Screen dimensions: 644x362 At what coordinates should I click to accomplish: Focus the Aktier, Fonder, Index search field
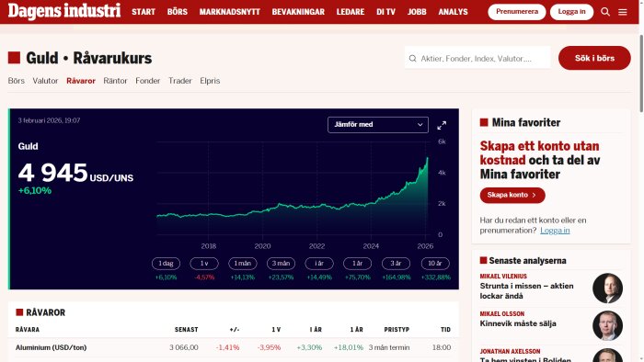point(477,58)
